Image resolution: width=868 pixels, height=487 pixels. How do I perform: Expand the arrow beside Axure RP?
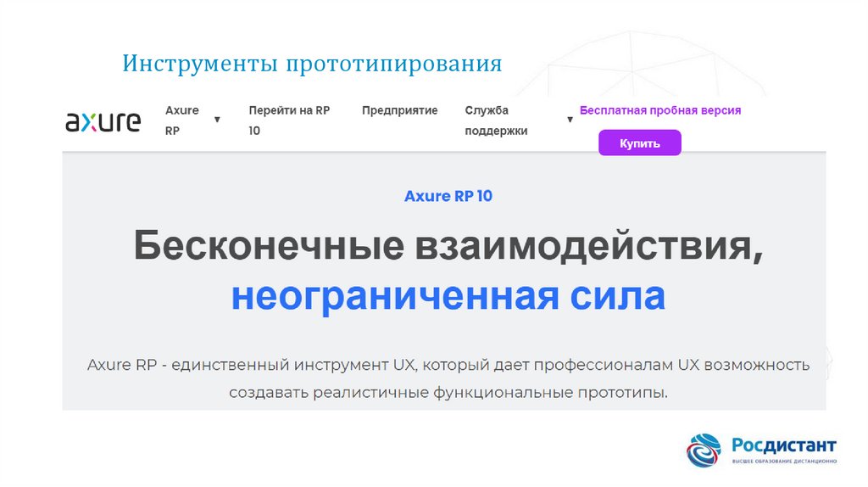(217, 120)
